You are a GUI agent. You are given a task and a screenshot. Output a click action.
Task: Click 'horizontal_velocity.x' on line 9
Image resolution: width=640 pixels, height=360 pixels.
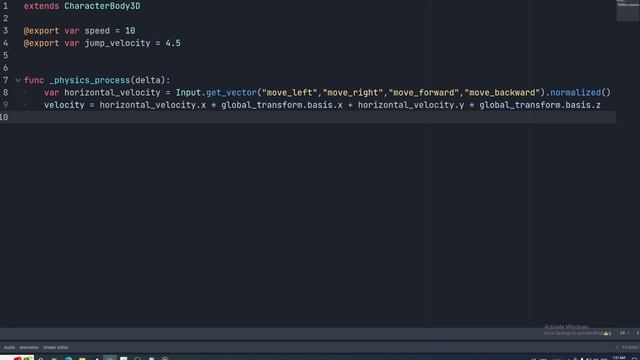tap(153, 105)
